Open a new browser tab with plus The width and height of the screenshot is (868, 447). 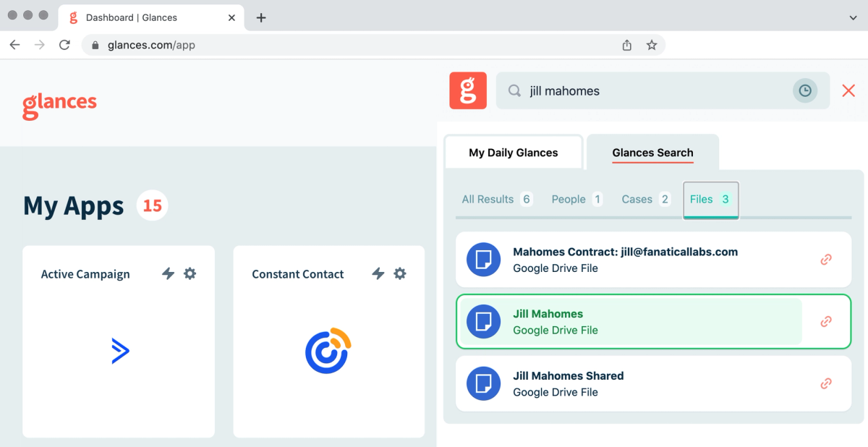(261, 17)
